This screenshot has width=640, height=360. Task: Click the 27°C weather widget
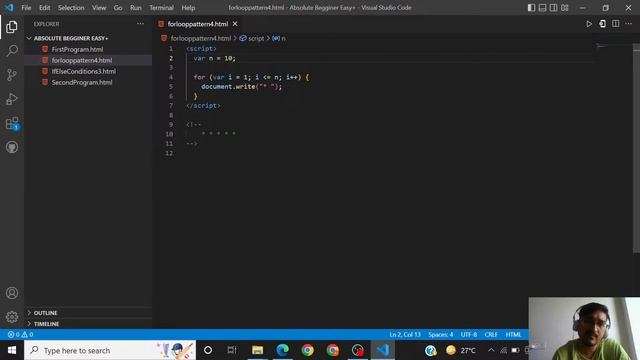tap(461, 350)
